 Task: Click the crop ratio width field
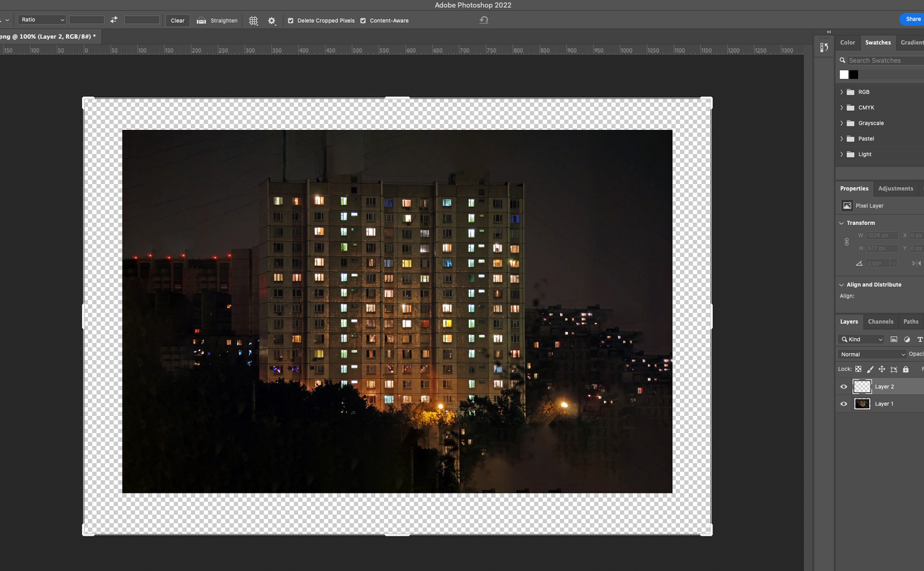coord(86,20)
